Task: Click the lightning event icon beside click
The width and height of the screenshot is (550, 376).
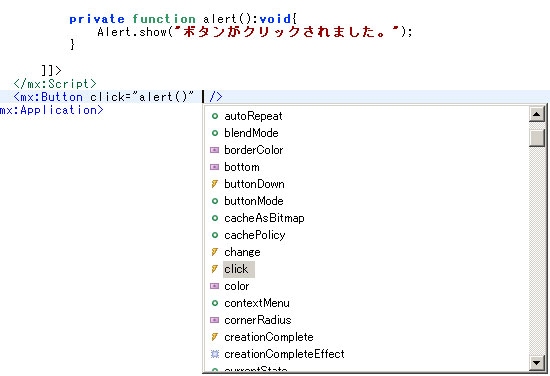Action: click(x=215, y=269)
